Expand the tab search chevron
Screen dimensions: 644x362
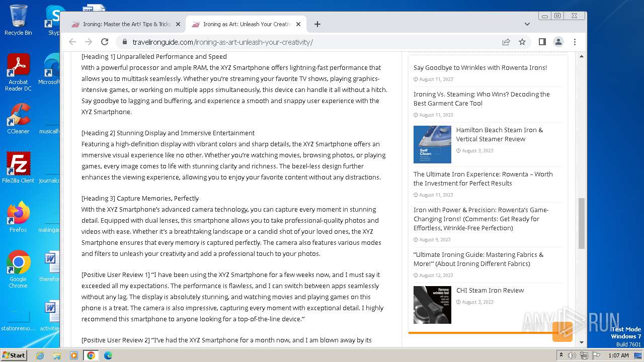527,24
